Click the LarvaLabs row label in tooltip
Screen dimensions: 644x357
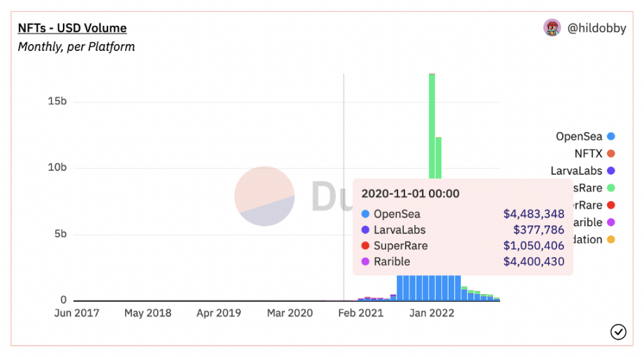pyautogui.click(x=400, y=230)
